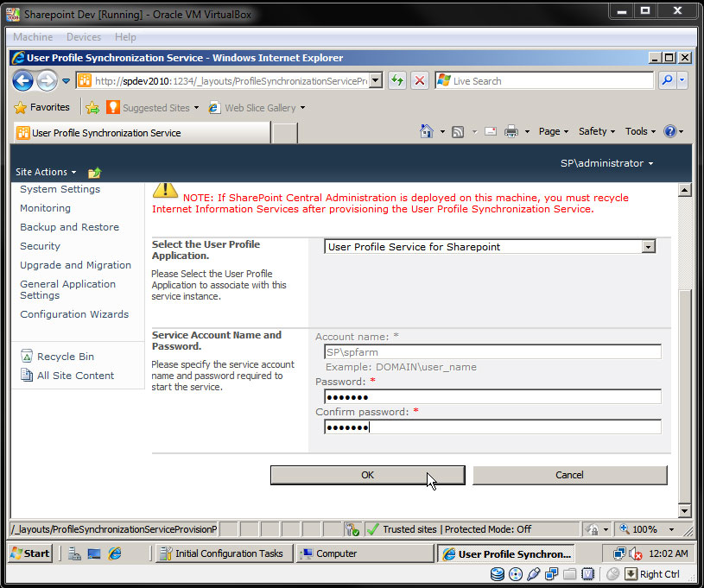Viewport: 704px width, 588px height.
Task: Click the All Site Content page icon
Action: click(x=27, y=376)
